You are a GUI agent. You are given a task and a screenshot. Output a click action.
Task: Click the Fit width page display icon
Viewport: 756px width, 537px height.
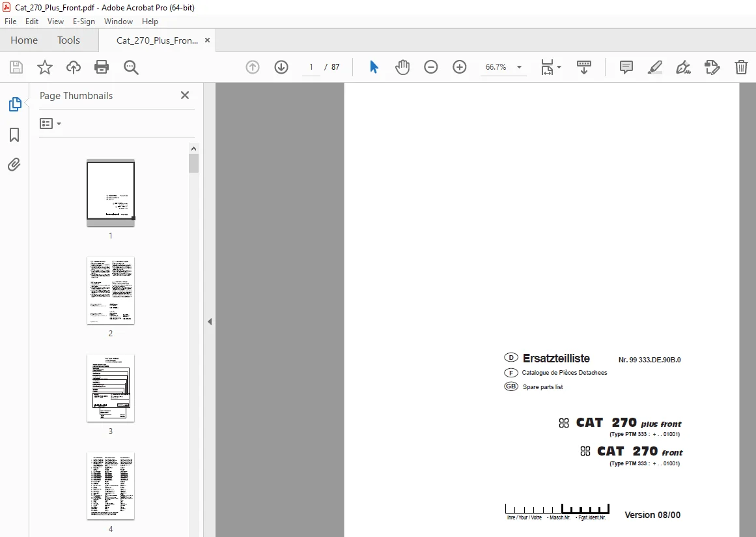[x=547, y=67]
